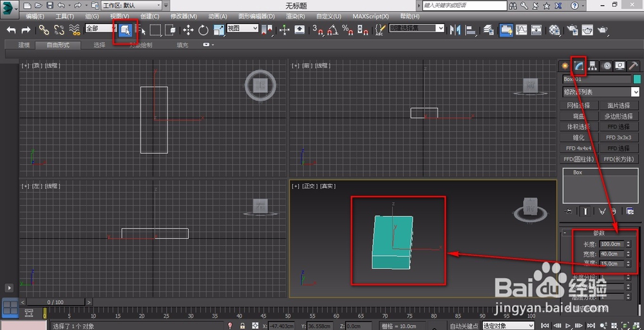This screenshot has height=330, width=644.
Task: Click the 锥化 Taper modifier button
Action: pyautogui.click(x=579, y=138)
